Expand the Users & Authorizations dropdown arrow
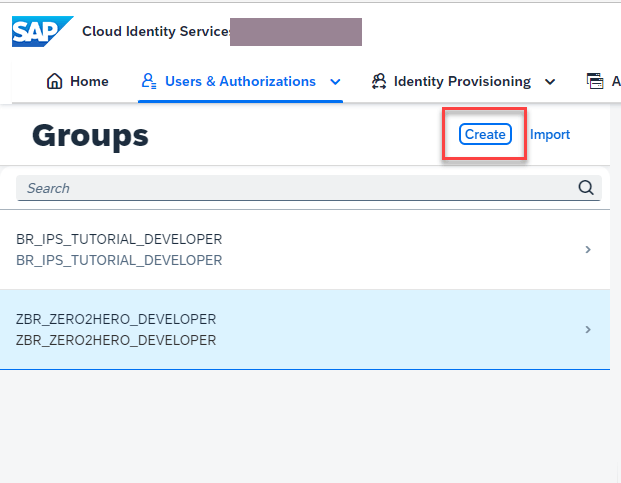Screen dimensions: 621x483 pyautogui.click(x=335, y=82)
